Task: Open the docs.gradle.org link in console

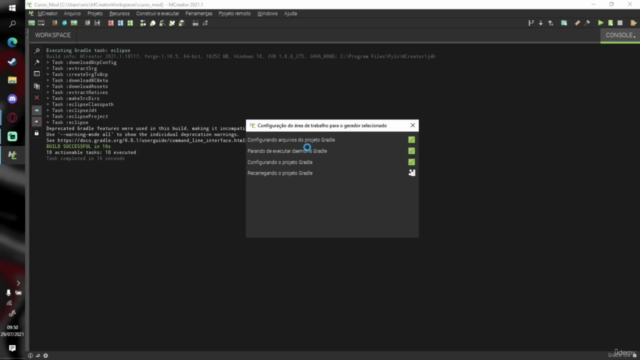Action: [x=151, y=140]
